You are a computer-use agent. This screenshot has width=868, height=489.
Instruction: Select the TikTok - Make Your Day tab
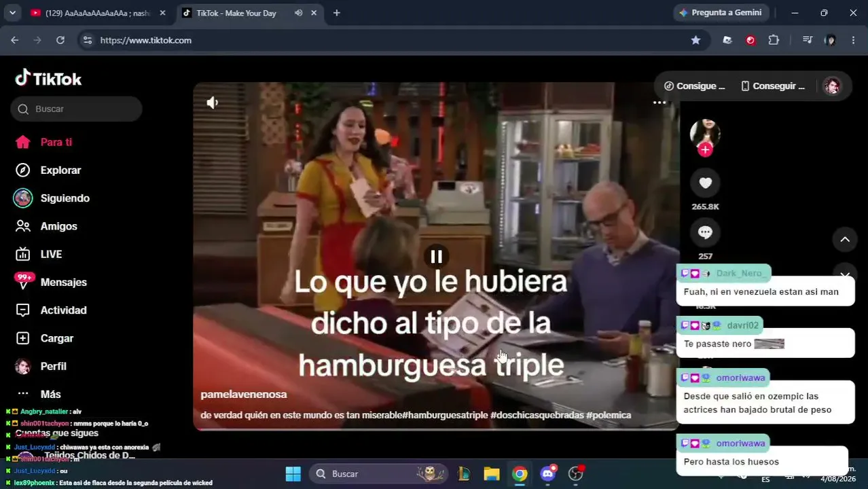click(x=236, y=13)
